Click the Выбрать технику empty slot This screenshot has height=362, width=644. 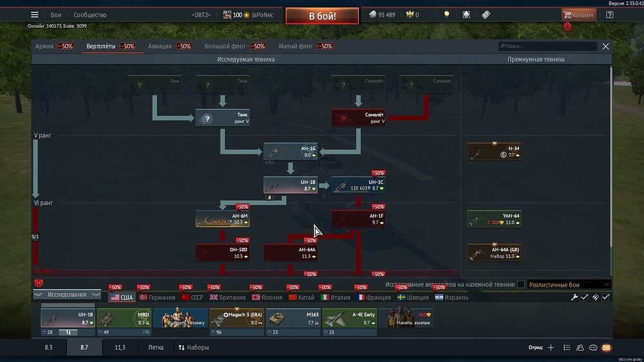point(180,318)
